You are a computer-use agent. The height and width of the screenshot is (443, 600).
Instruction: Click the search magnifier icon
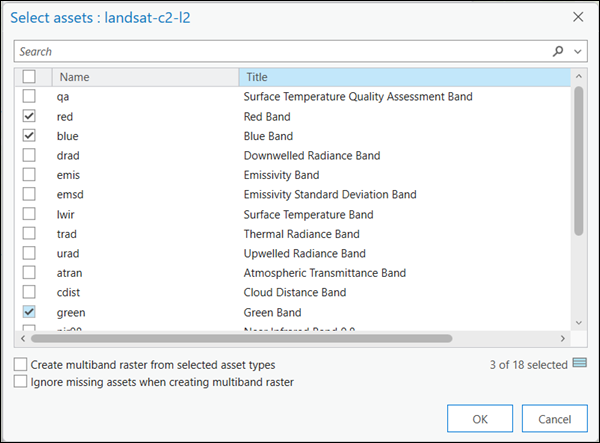[x=559, y=51]
